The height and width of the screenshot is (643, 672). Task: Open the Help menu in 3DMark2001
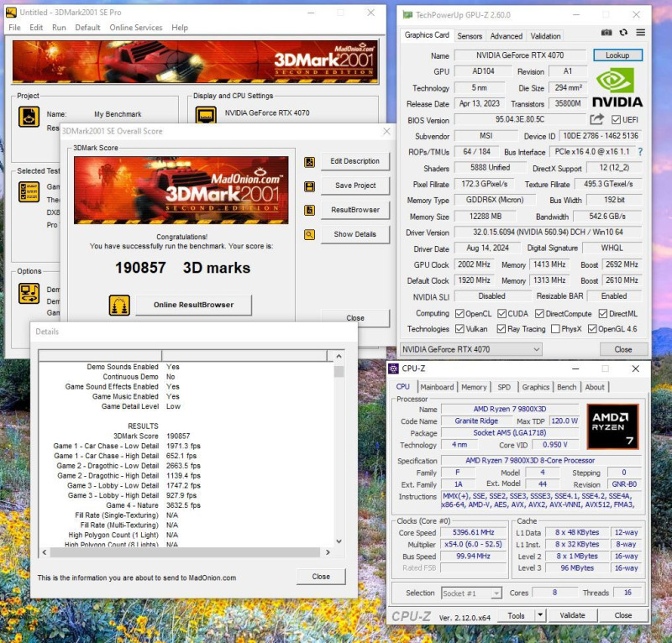point(180,28)
